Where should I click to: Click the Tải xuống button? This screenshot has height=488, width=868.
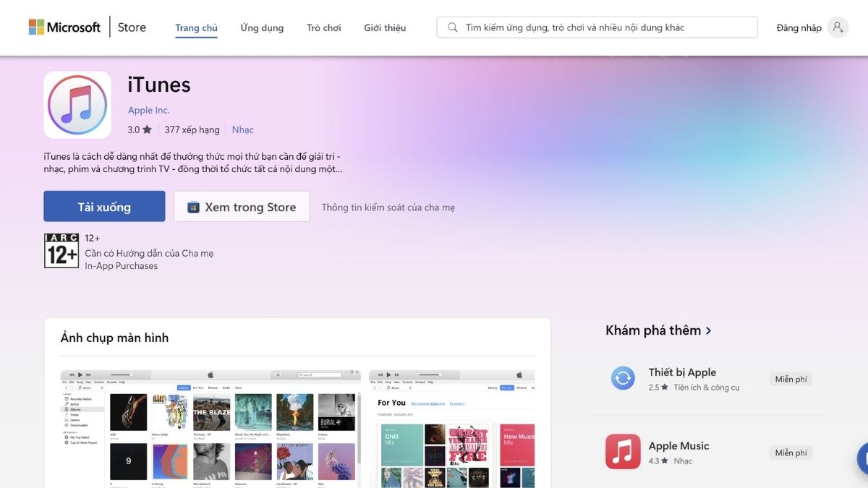pyautogui.click(x=104, y=207)
